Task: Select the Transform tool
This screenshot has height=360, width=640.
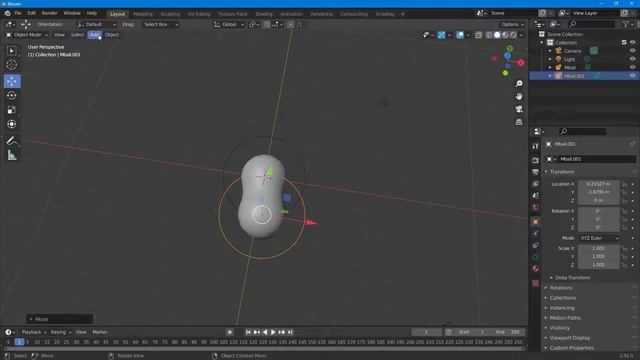Action: pyautogui.click(x=12, y=124)
